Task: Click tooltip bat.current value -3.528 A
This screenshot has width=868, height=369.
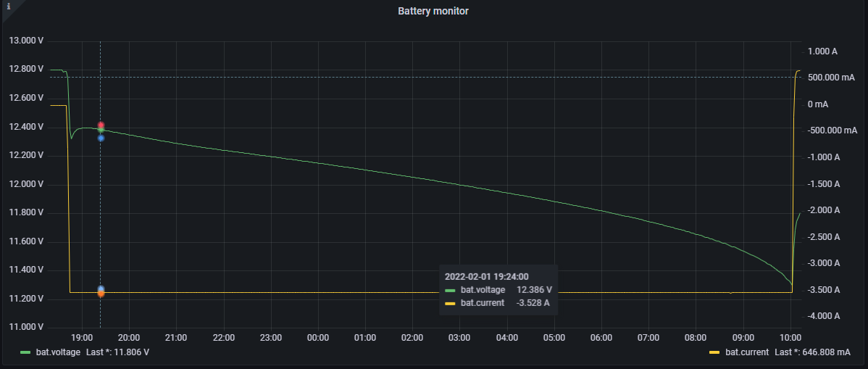Action: [533, 302]
